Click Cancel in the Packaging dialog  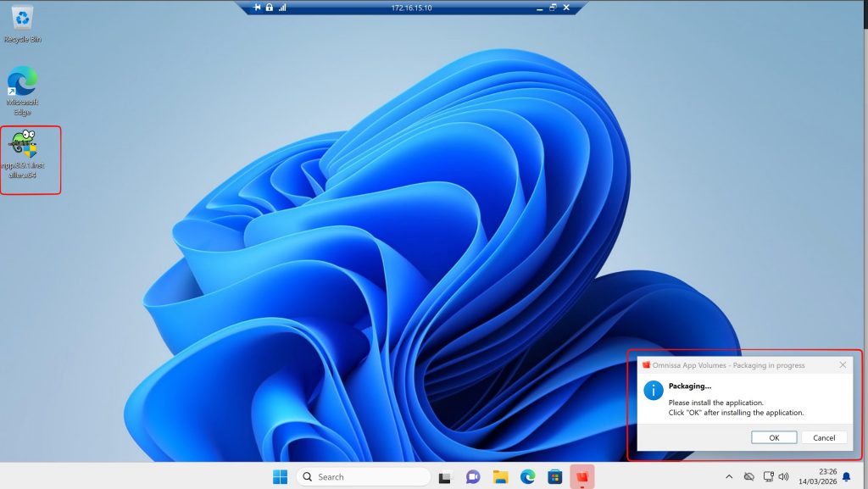coord(824,437)
